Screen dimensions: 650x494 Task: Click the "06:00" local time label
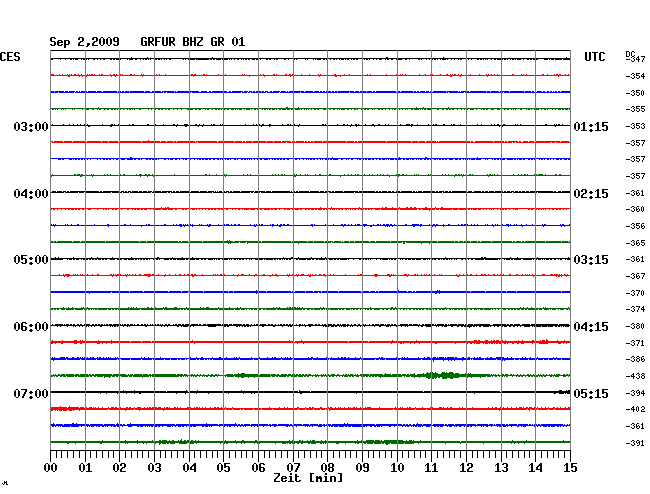click(x=31, y=327)
